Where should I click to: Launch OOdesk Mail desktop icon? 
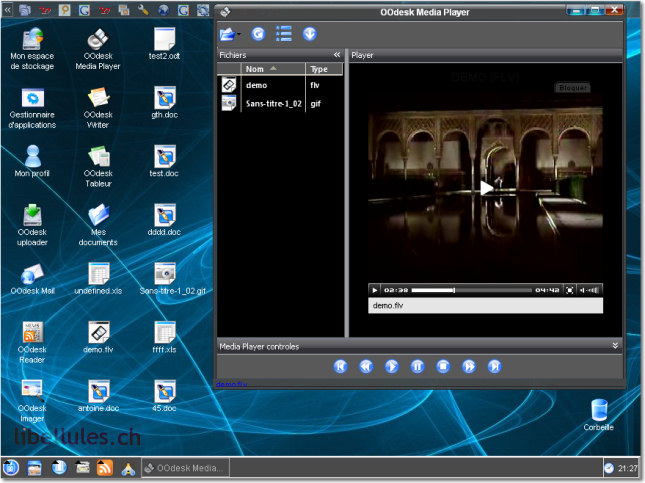(32, 279)
